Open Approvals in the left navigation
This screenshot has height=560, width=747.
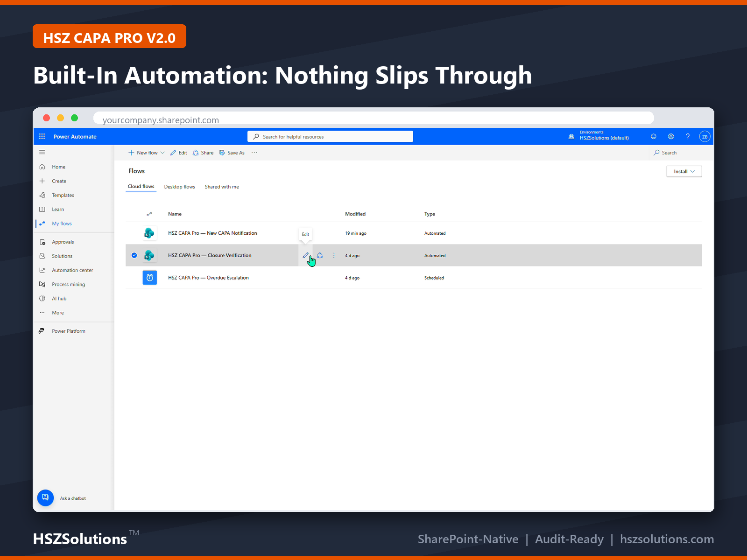[x=63, y=242]
